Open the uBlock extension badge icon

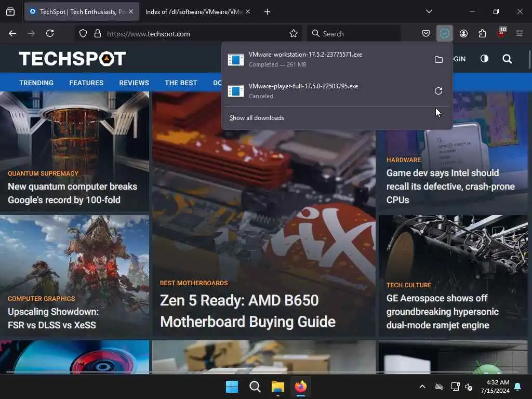501,33
